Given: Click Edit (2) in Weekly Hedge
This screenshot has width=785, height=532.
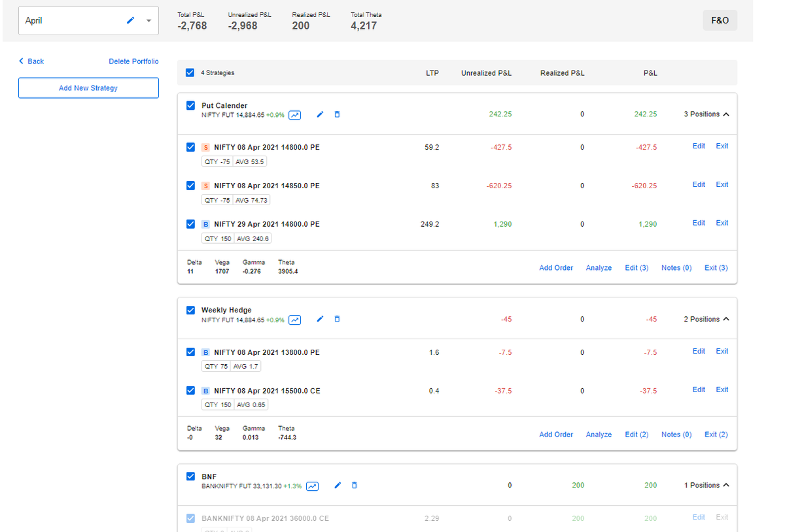Looking at the screenshot, I should click(637, 435).
